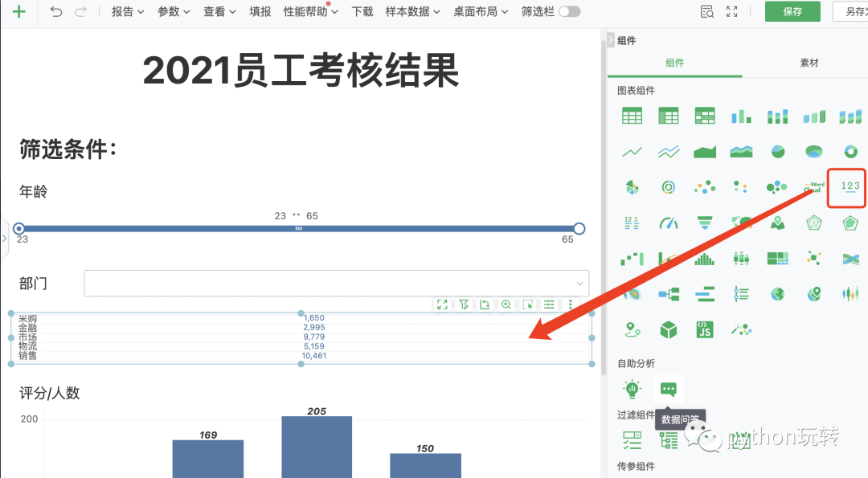
Task: Select the candlestick K-line chart component
Action: click(850, 294)
